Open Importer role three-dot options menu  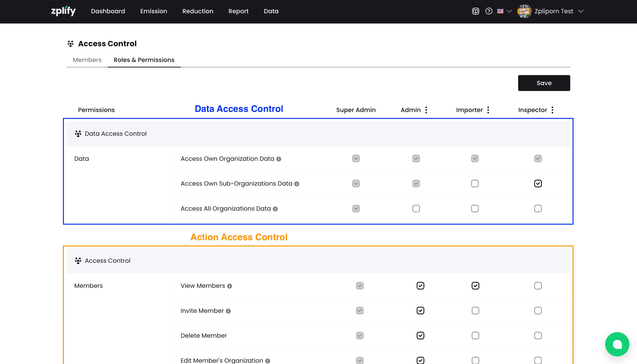click(x=488, y=110)
